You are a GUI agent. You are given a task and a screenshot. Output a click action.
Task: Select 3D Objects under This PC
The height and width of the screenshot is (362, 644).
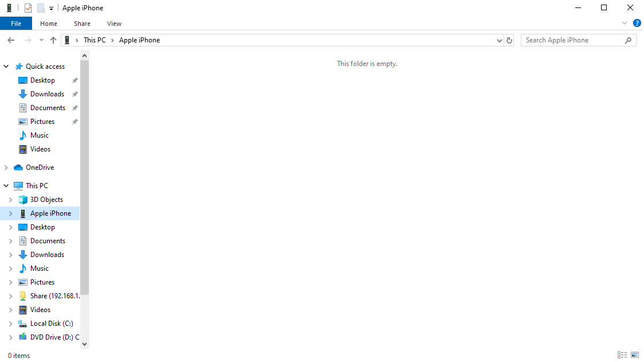[x=46, y=200]
